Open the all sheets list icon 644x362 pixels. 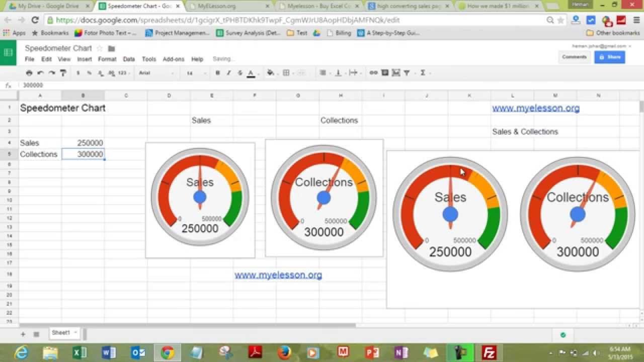tap(36, 334)
